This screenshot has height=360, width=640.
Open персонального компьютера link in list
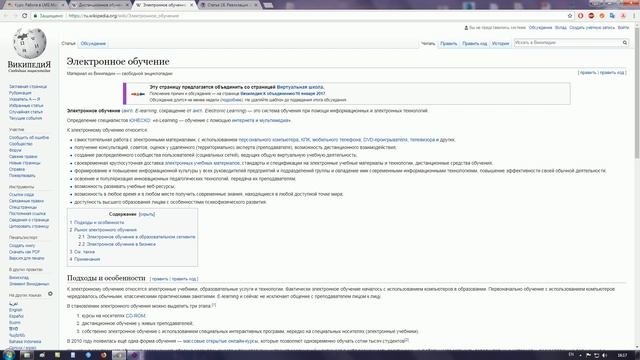click(x=268, y=140)
